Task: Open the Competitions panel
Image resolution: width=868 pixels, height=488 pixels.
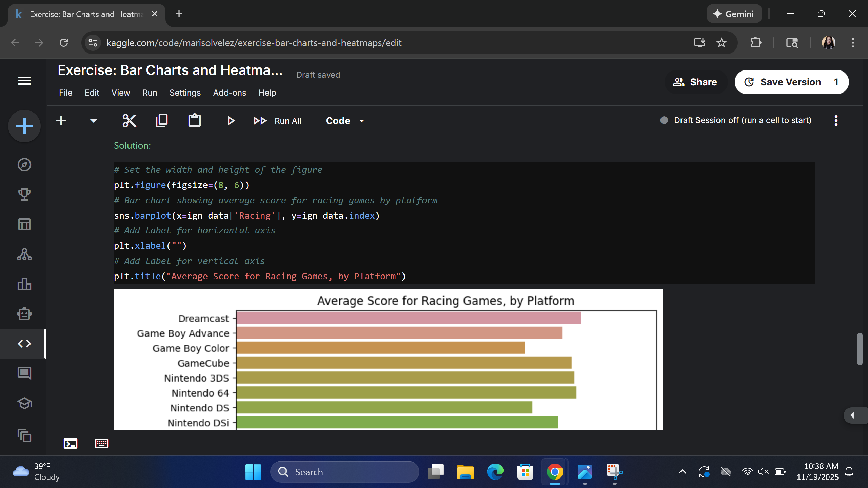Action: 24,194
